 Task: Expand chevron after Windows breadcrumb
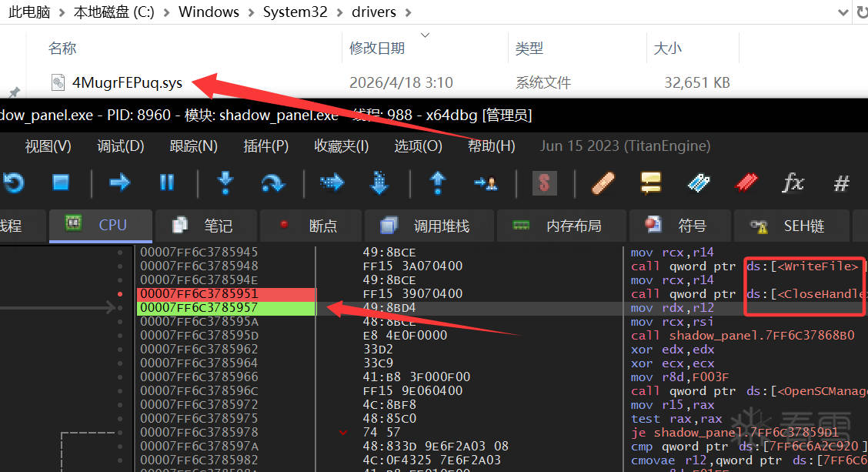pos(252,12)
